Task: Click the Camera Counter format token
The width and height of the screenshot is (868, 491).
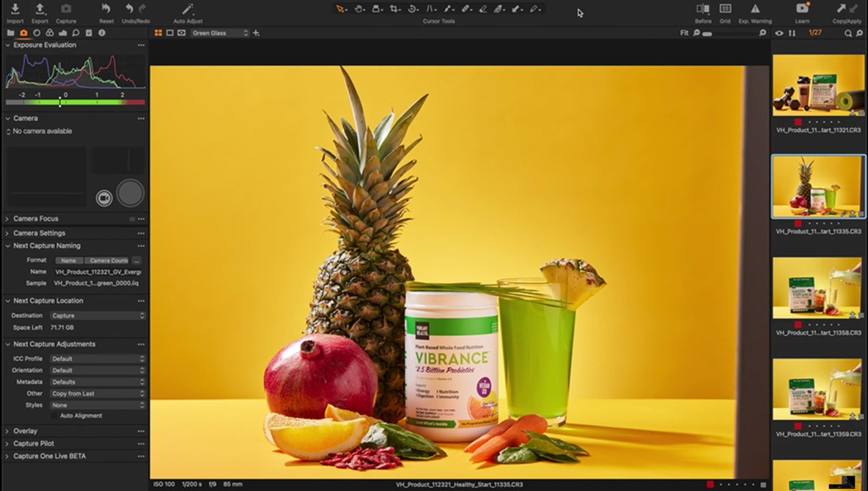Action: [107, 260]
